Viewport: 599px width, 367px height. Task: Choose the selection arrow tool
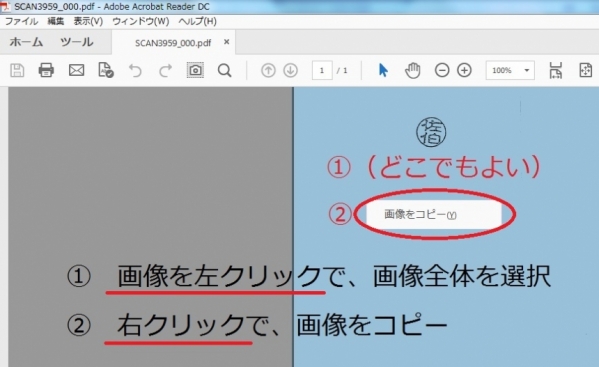coord(383,71)
